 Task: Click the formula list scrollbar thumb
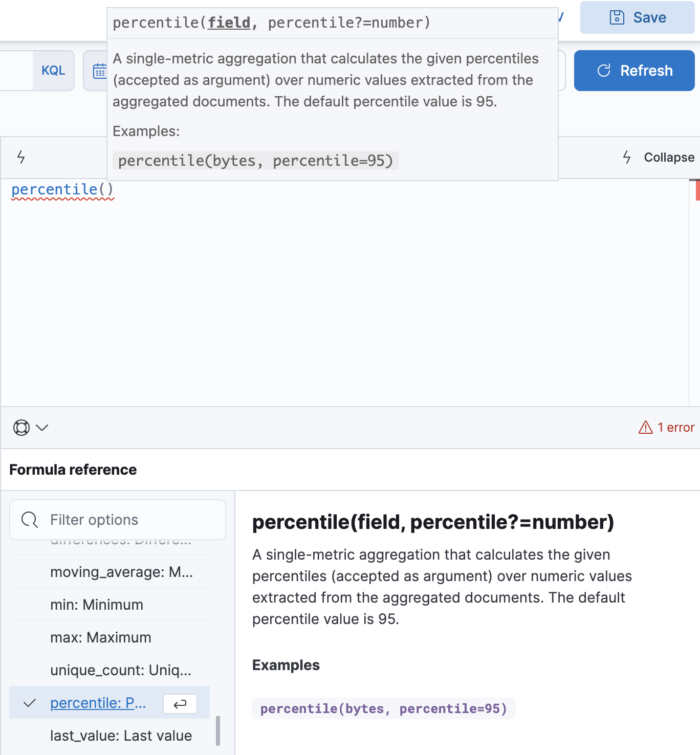click(218, 730)
